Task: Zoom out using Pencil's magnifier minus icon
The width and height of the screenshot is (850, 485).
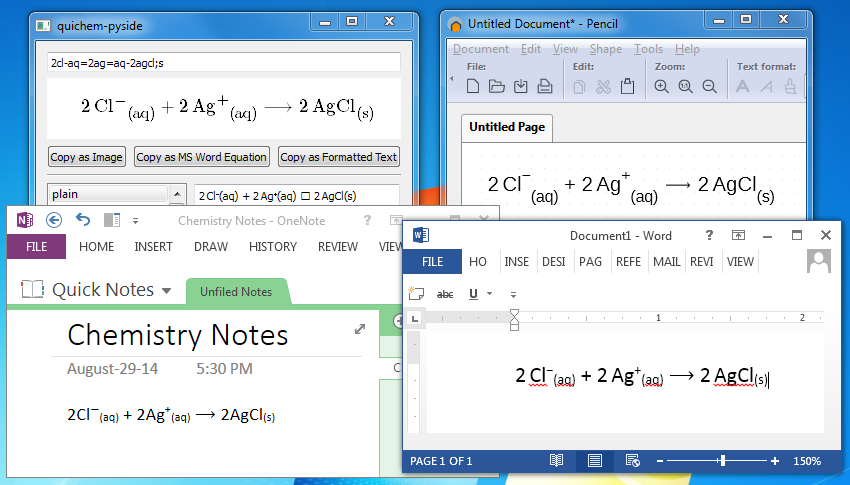Action: click(x=709, y=86)
